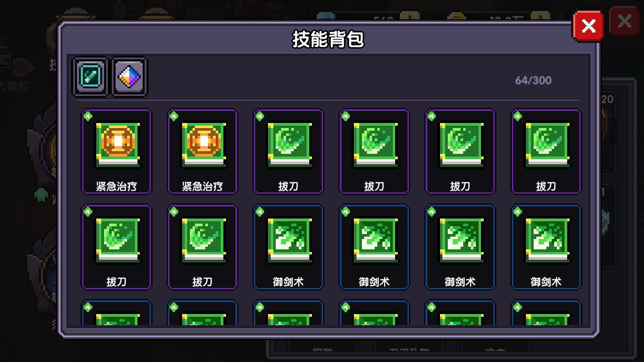
Task: Pick the third 拔刀 book in top row
Action: [460, 152]
